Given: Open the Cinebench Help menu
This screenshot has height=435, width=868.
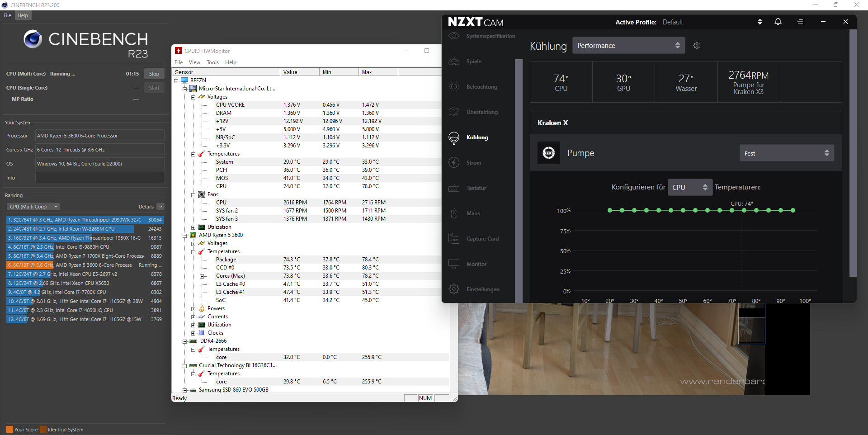Looking at the screenshot, I should 23,15.
